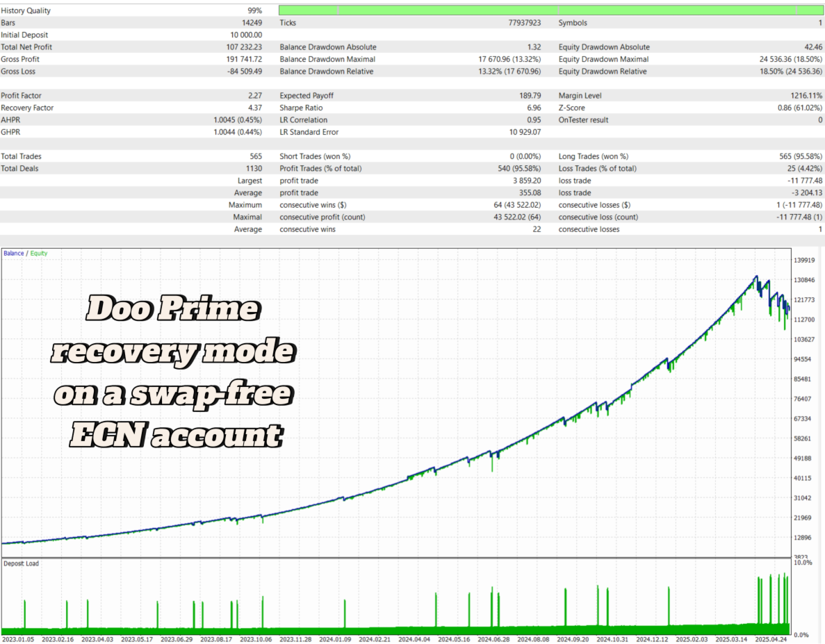Viewport: 825px width, 644px height.
Task: Click consecutive losses ($) value 1 (-11 777.48)
Action: click(x=799, y=204)
